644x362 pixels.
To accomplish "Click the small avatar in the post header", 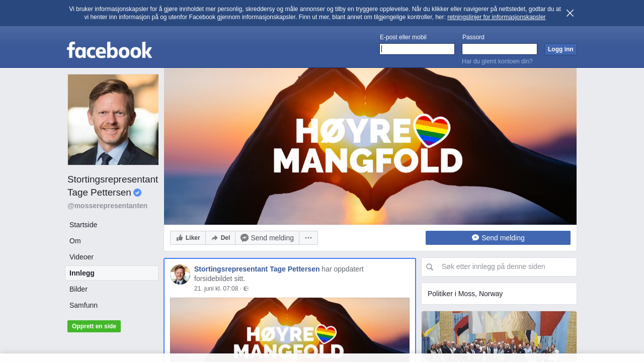I will [x=180, y=275].
